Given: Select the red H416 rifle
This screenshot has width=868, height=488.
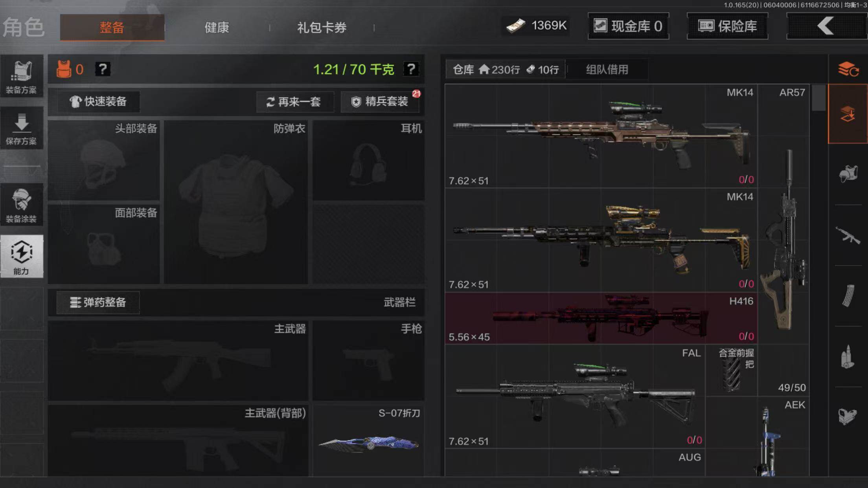Looking at the screenshot, I should (x=601, y=318).
